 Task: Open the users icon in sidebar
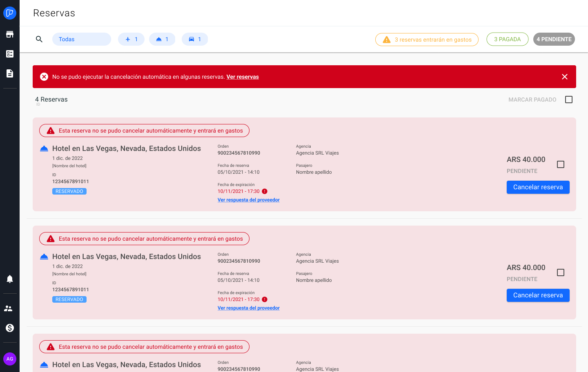[x=10, y=308]
